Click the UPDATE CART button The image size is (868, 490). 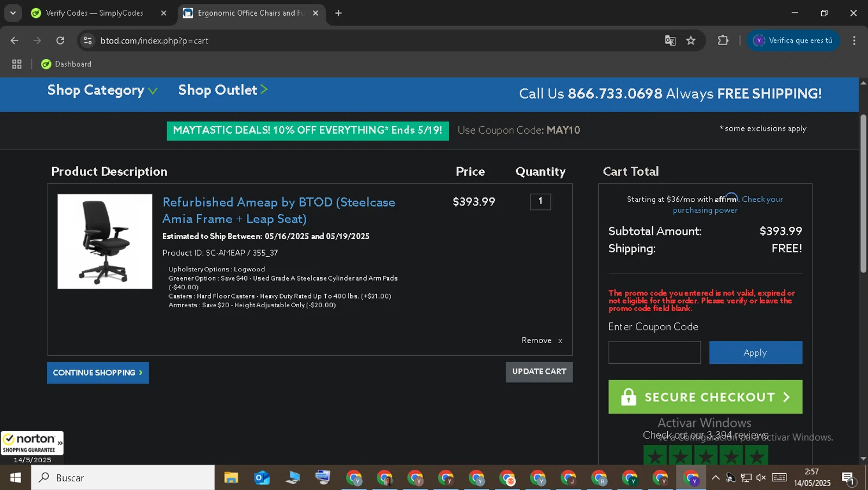(x=539, y=372)
